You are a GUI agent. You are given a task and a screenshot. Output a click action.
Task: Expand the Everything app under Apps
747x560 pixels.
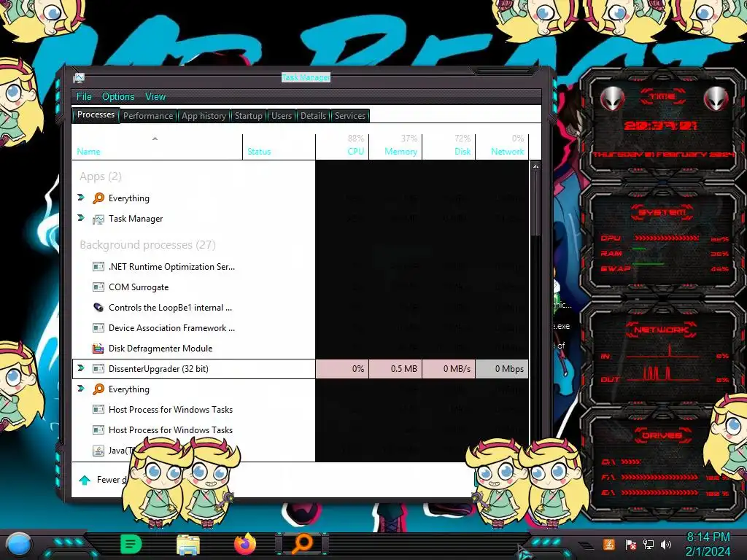pos(81,197)
